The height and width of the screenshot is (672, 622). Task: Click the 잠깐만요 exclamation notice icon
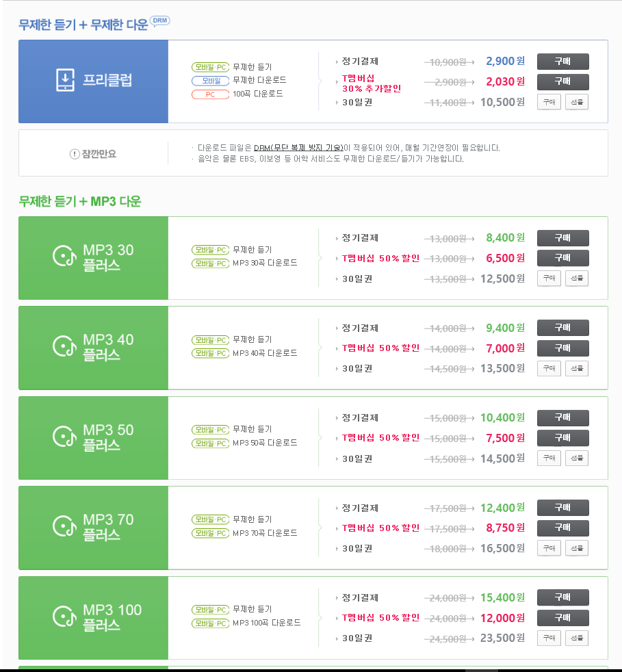pyautogui.click(x=75, y=154)
